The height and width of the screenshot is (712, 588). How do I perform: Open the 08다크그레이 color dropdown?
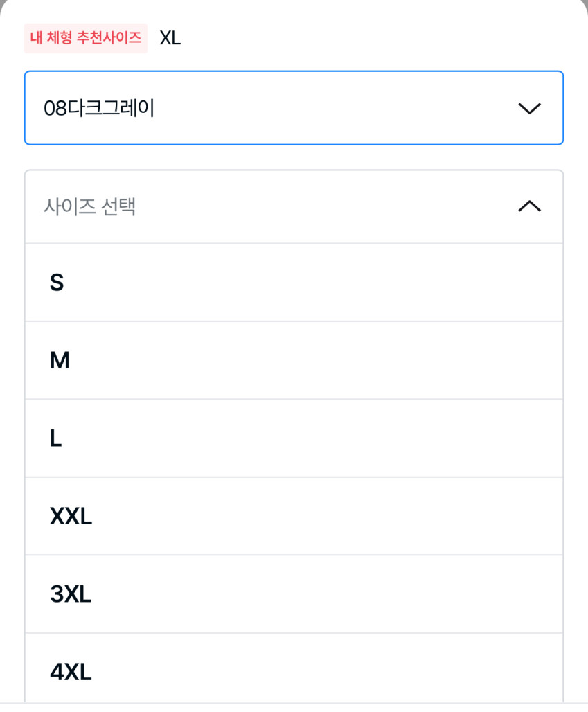pos(294,108)
